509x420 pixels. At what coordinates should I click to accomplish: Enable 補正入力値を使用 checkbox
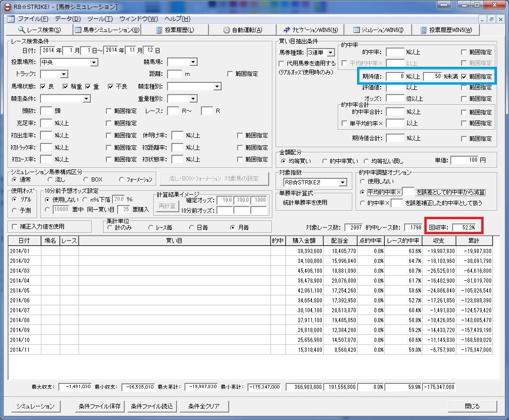point(14,227)
